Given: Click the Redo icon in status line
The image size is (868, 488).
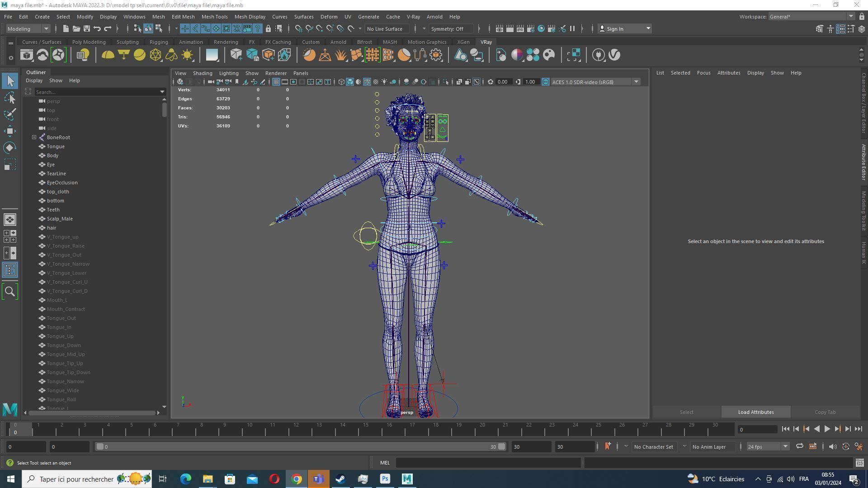Looking at the screenshot, I should tap(108, 28).
